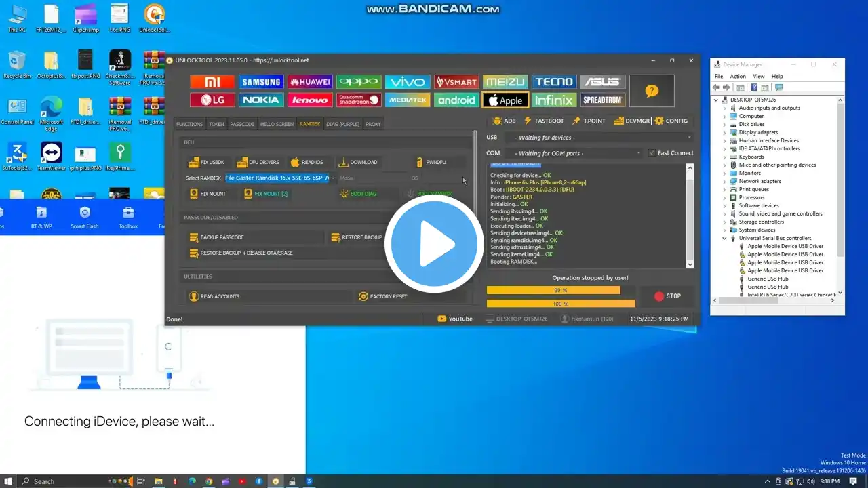Select the Tecno brand logo
This screenshot has height=488, width=868.
point(554,82)
